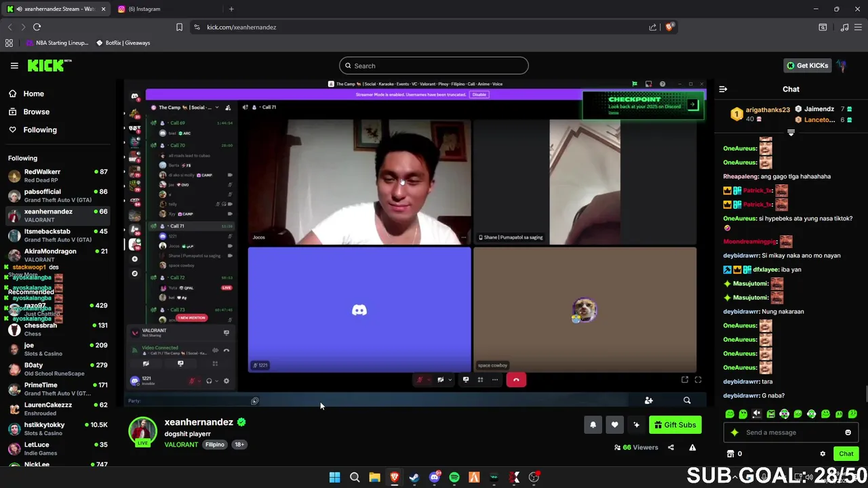Click the sparkle subscribe icon button
This screenshot has height=488, width=868.
coord(636,425)
